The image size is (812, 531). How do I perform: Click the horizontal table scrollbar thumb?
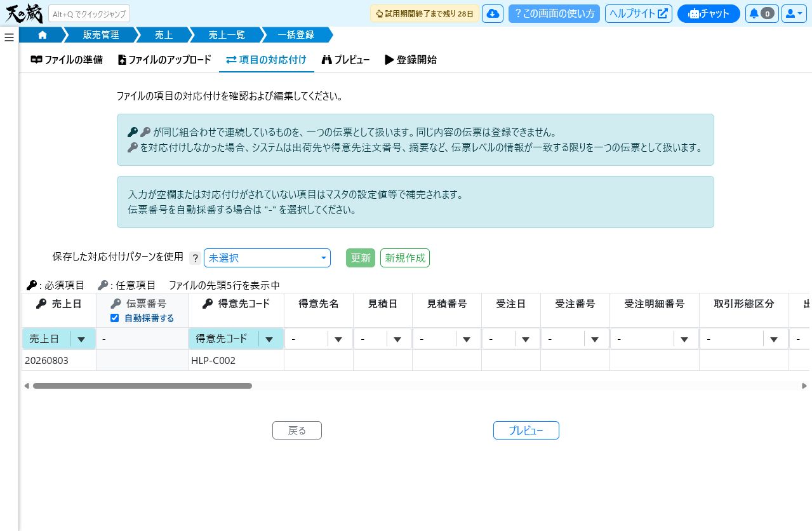(142, 386)
